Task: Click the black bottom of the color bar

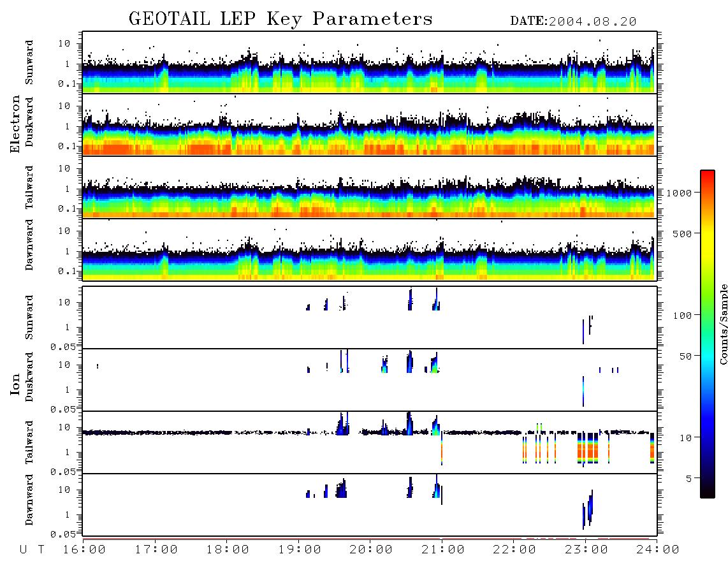Action: (x=708, y=492)
